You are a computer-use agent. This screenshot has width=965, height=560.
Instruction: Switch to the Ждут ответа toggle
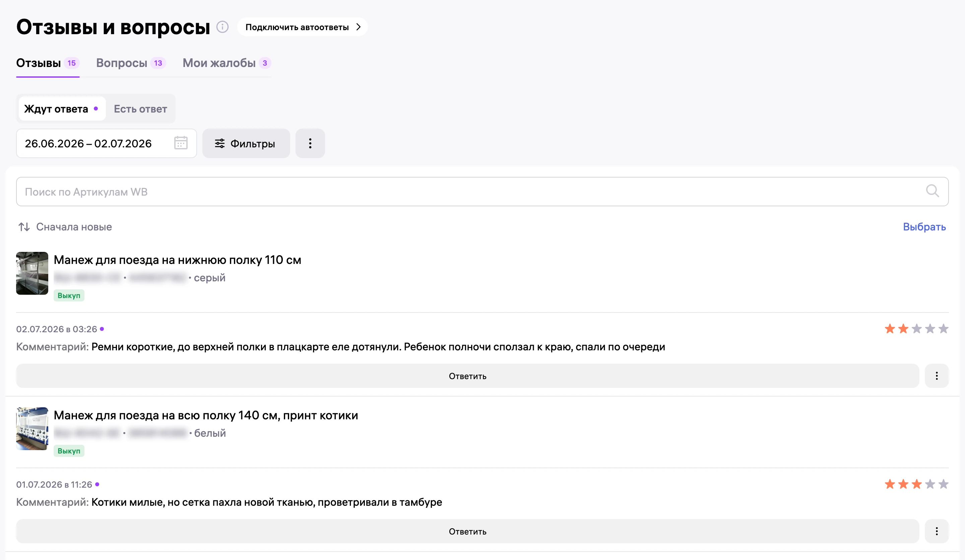(62, 109)
